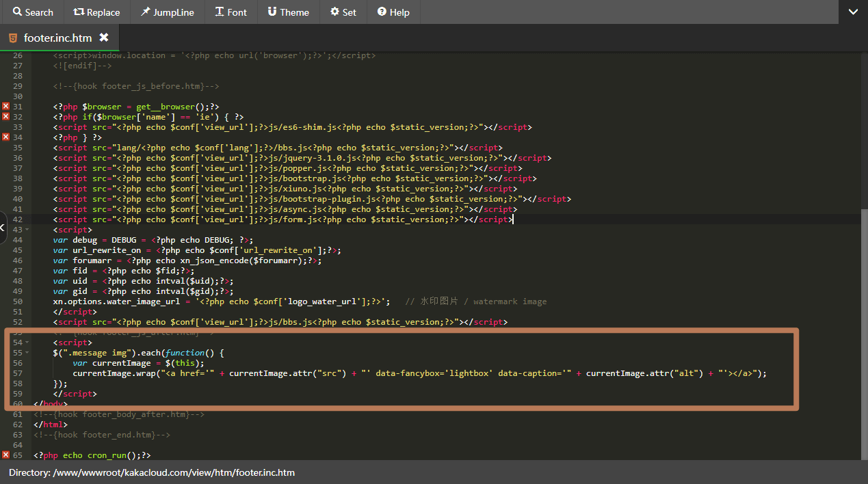868x484 pixels.
Task: Click the '.message img' each function line
Action: point(138,353)
